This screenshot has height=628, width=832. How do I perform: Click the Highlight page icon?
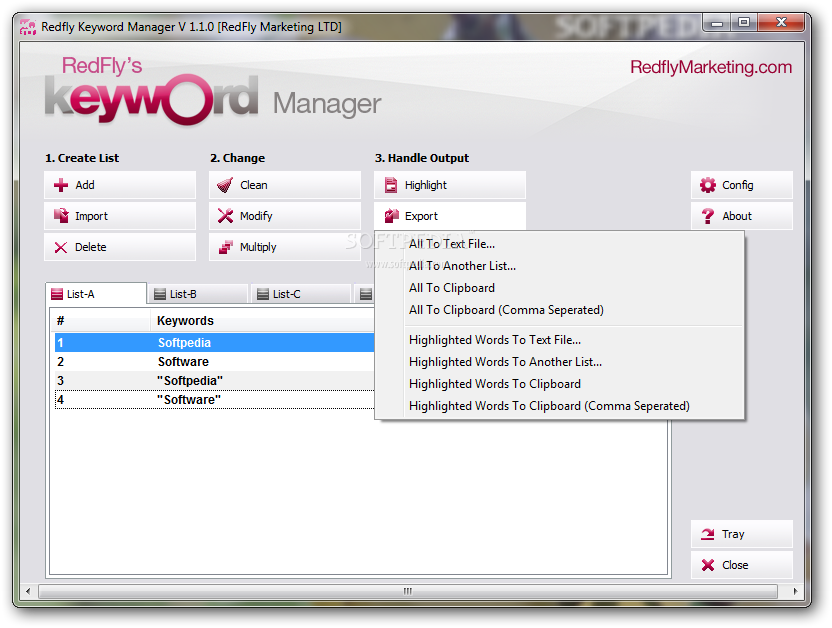pos(391,185)
